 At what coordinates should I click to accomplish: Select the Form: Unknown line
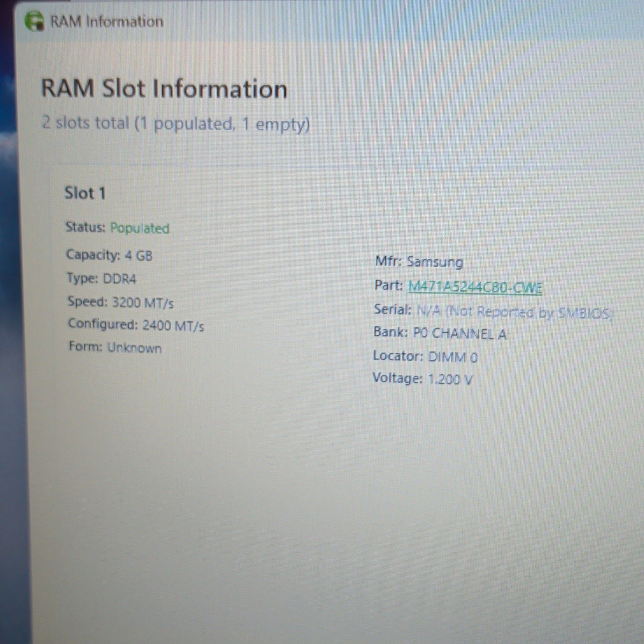(115, 347)
